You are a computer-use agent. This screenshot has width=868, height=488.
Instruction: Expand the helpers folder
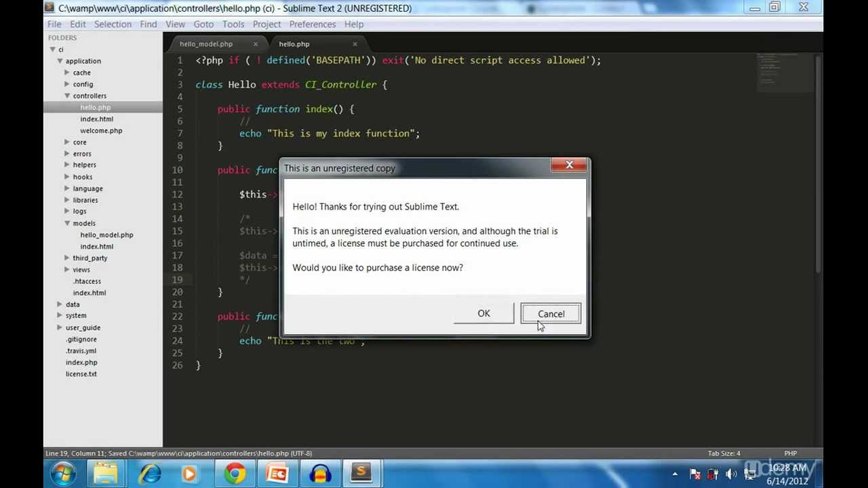point(67,165)
